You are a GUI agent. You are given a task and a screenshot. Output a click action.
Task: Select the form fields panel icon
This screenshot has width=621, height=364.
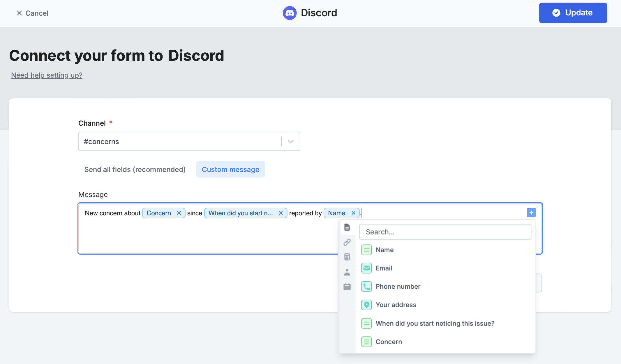click(347, 227)
